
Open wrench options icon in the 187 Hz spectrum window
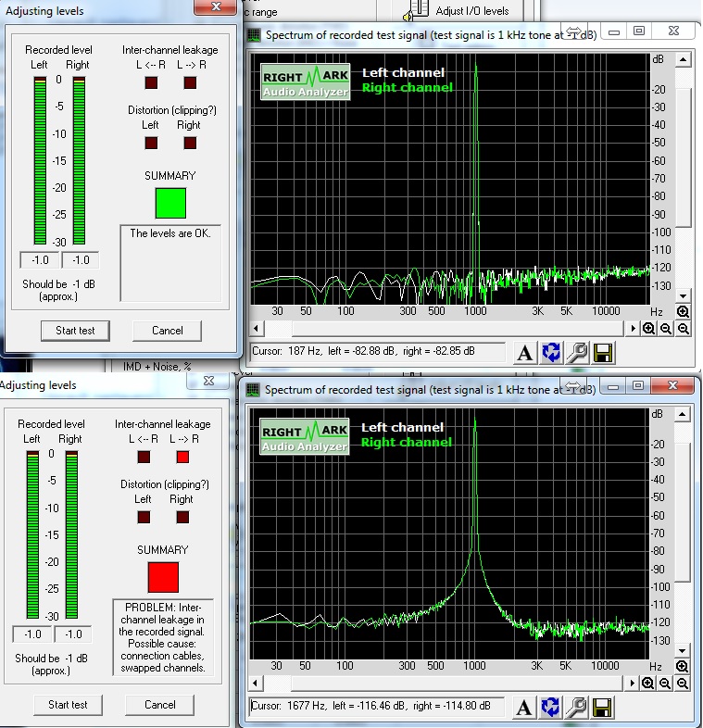pos(577,353)
